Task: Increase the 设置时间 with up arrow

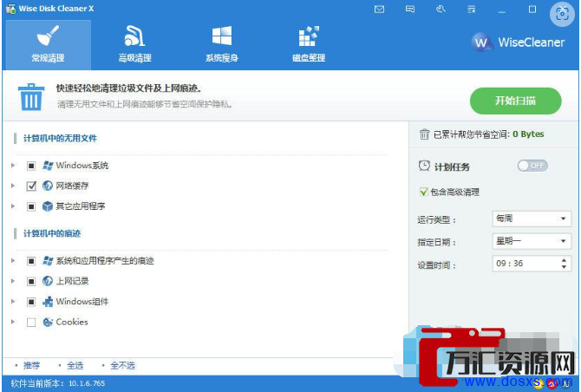Action: click(x=564, y=259)
